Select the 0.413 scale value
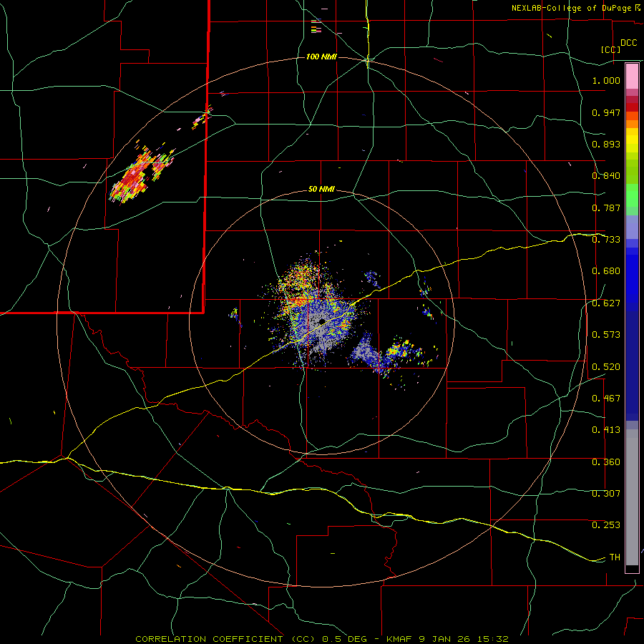 pyautogui.click(x=606, y=430)
